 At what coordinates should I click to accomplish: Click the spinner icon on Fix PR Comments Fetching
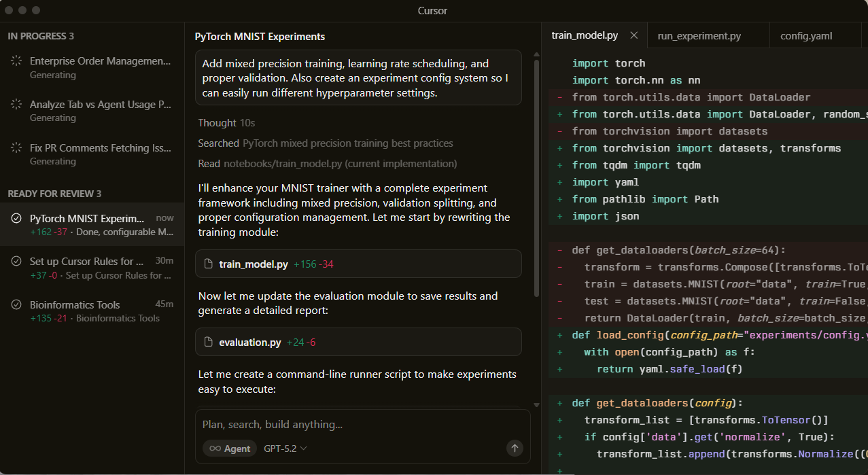tap(15, 148)
